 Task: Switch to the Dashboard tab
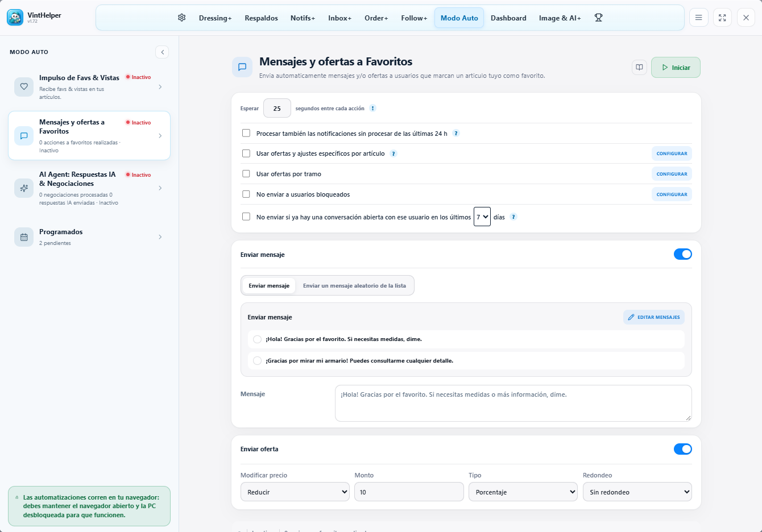click(x=508, y=18)
